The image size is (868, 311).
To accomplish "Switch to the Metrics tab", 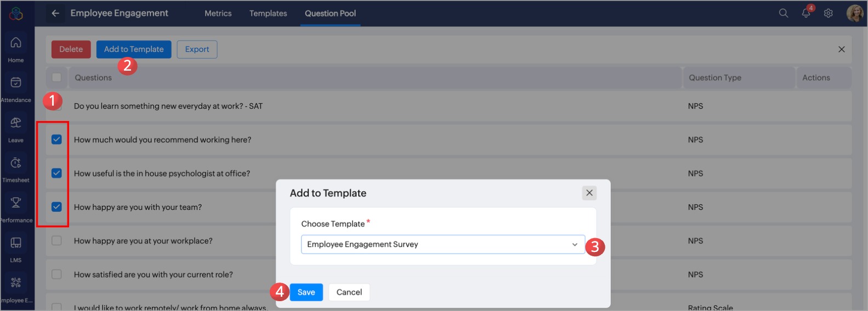I will point(218,13).
